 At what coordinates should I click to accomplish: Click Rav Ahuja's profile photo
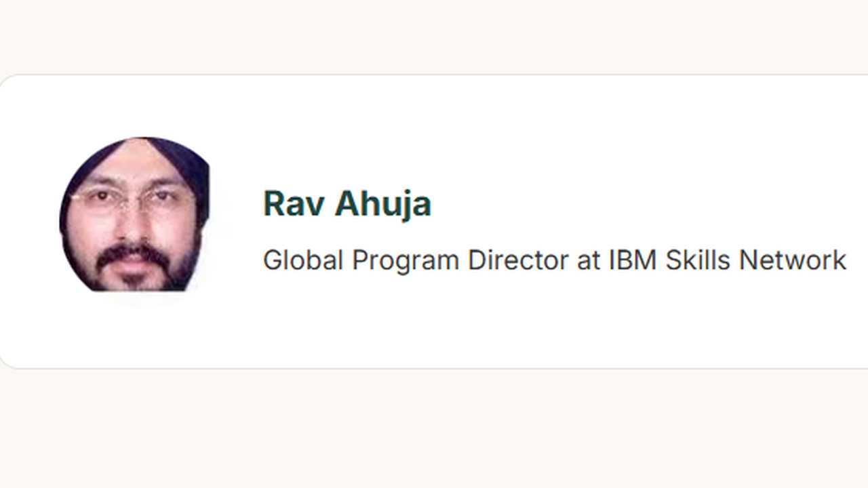[x=134, y=214]
